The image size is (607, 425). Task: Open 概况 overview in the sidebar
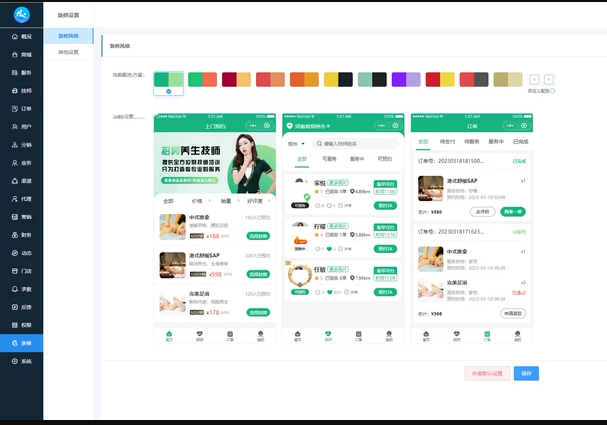pyautogui.click(x=22, y=36)
